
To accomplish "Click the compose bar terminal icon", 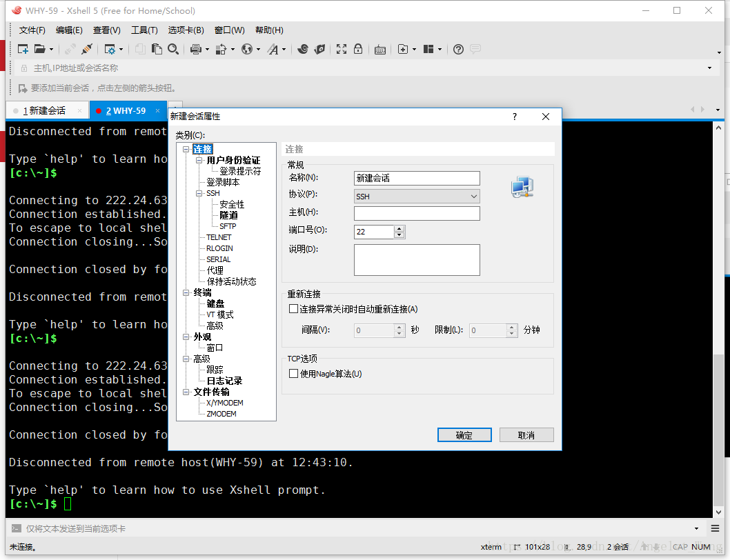I will pyautogui.click(x=17, y=528).
